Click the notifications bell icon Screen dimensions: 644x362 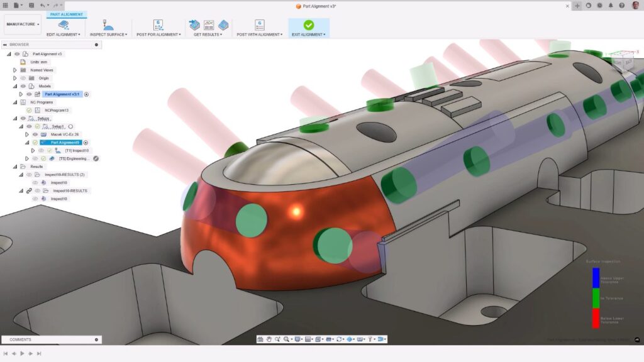[610, 6]
